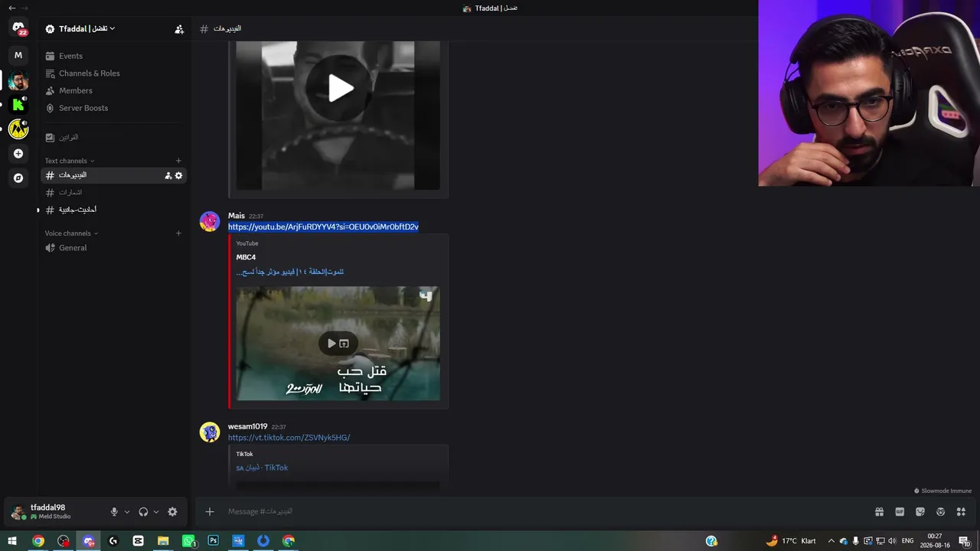This screenshot has height=551, width=980.
Task: Open CapCut from the taskbar
Action: point(139,541)
